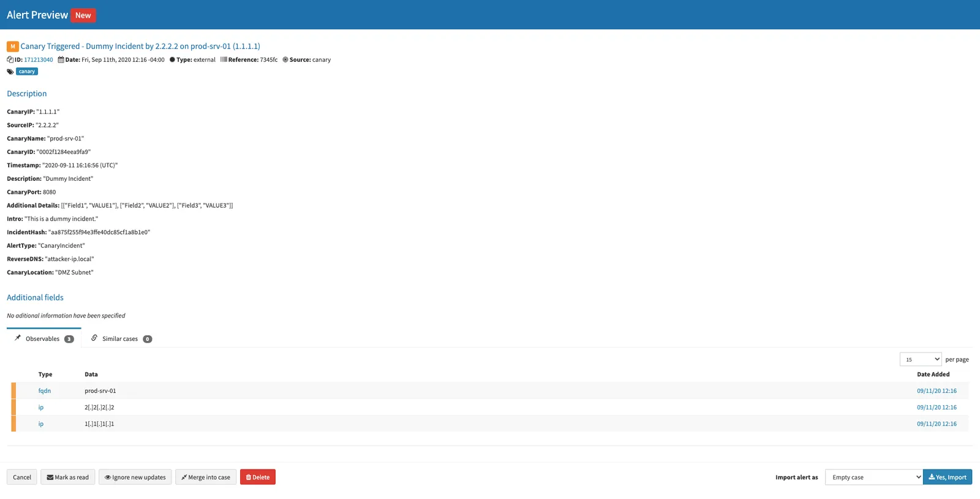Click the circle icon beside Type
Viewport: 980px width, 499px height.
[x=172, y=59]
